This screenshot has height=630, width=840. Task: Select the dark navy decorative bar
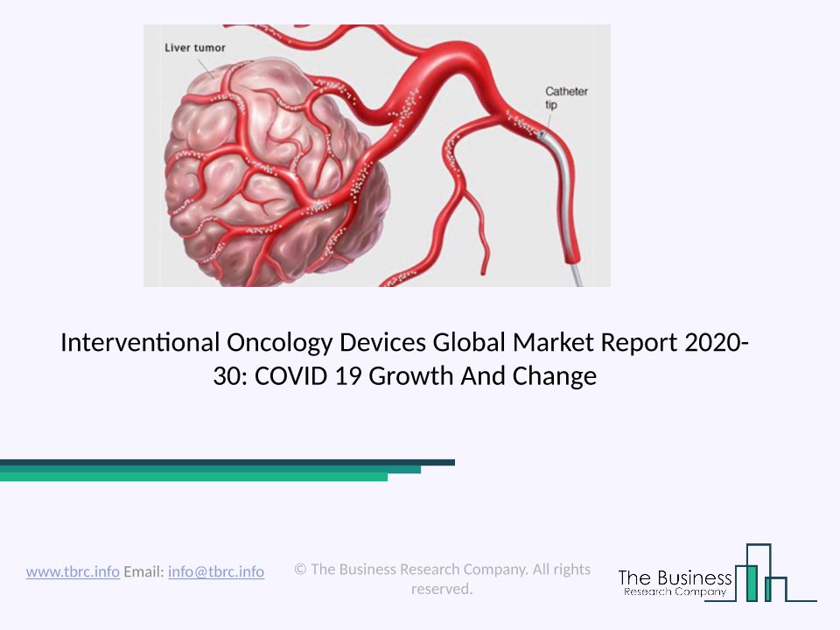(227, 462)
